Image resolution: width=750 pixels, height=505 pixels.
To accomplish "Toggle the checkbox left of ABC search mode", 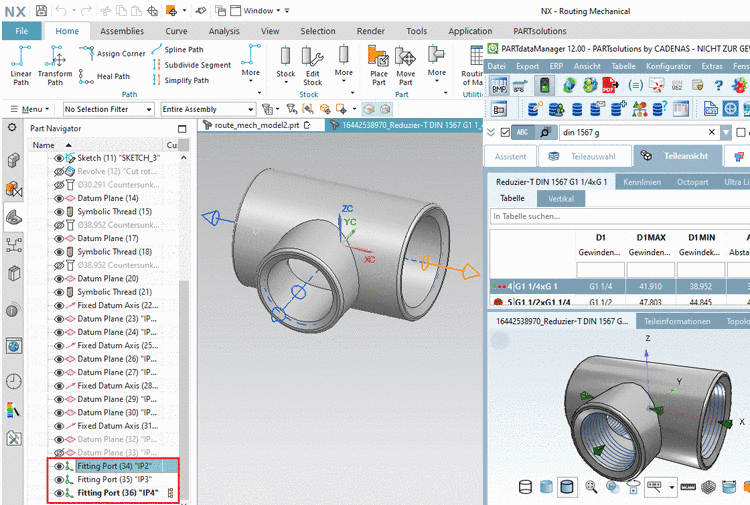I will coord(505,132).
